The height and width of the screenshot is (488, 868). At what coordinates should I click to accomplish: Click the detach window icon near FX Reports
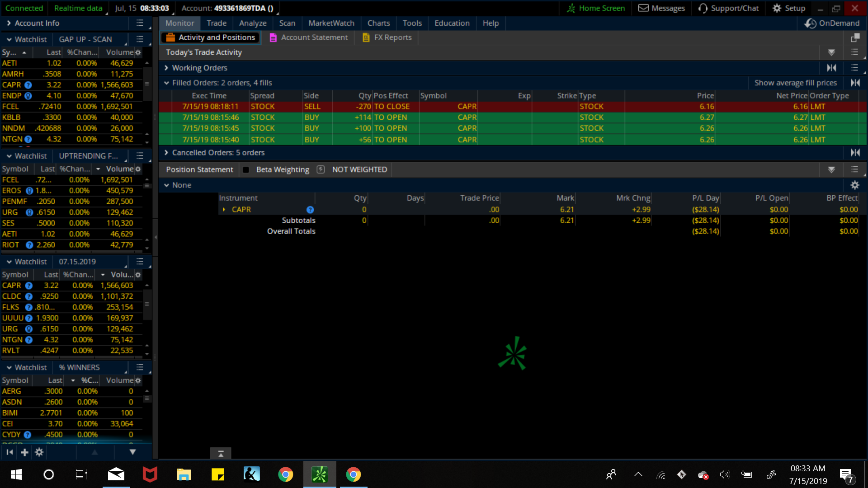(854, 38)
